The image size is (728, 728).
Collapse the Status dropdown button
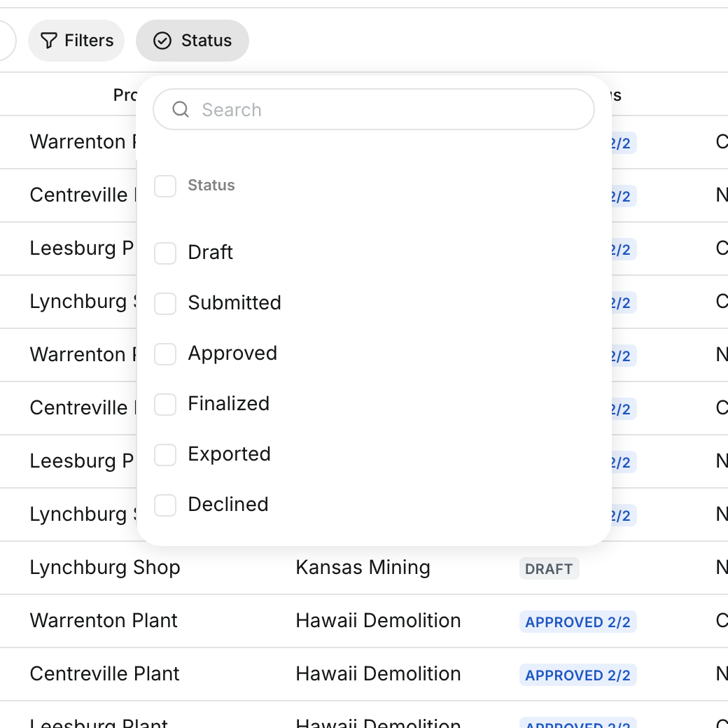pyautogui.click(x=192, y=41)
